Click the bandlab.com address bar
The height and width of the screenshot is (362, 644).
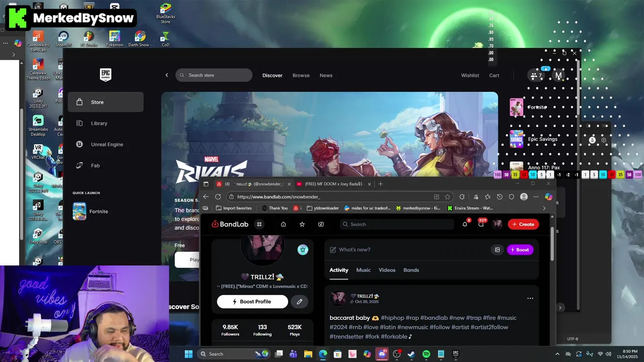point(330,197)
